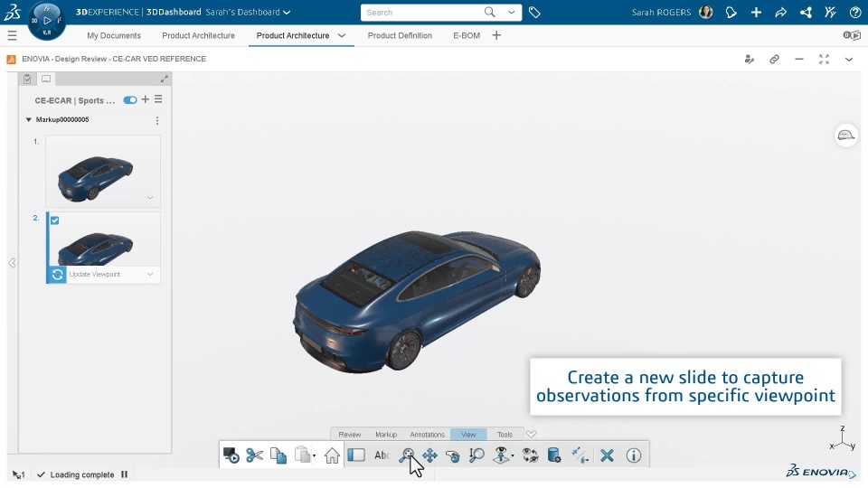
Task: Switch to the Tools action bar tab
Action: [x=505, y=435]
